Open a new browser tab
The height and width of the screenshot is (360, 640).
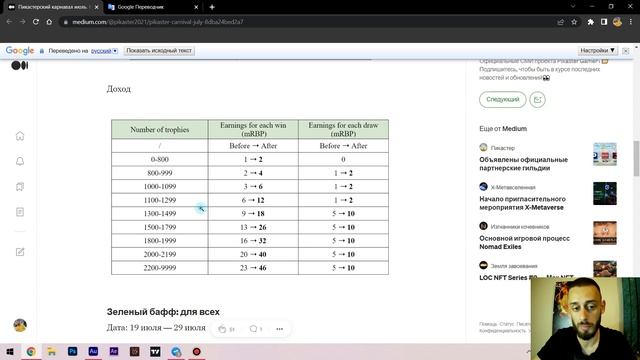click(212, 7)
